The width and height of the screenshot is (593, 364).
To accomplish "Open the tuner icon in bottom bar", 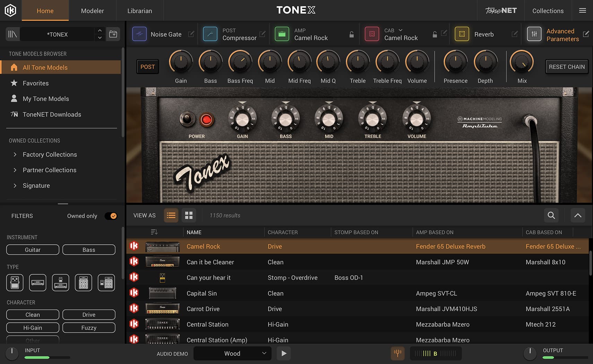I will pyautogui.click(x=397, y=353).
